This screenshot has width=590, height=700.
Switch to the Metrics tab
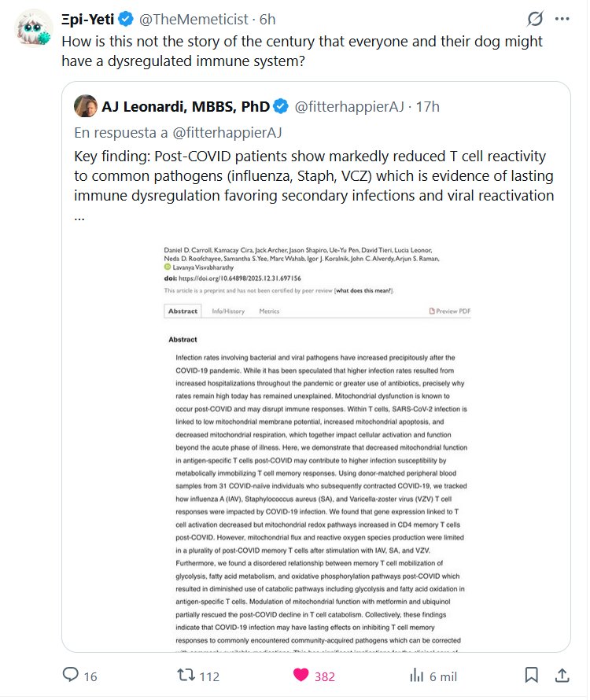tap(269, 311)
